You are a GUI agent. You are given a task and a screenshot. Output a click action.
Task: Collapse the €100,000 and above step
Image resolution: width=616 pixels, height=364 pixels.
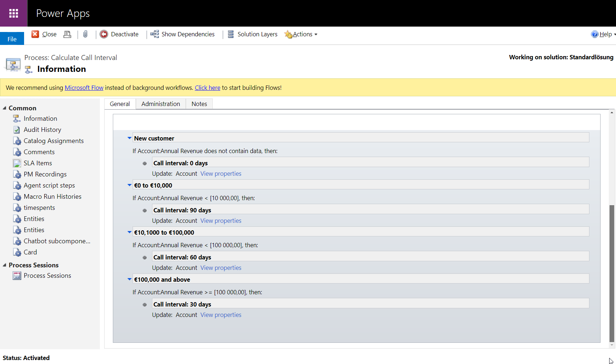[x=129, y=279]
